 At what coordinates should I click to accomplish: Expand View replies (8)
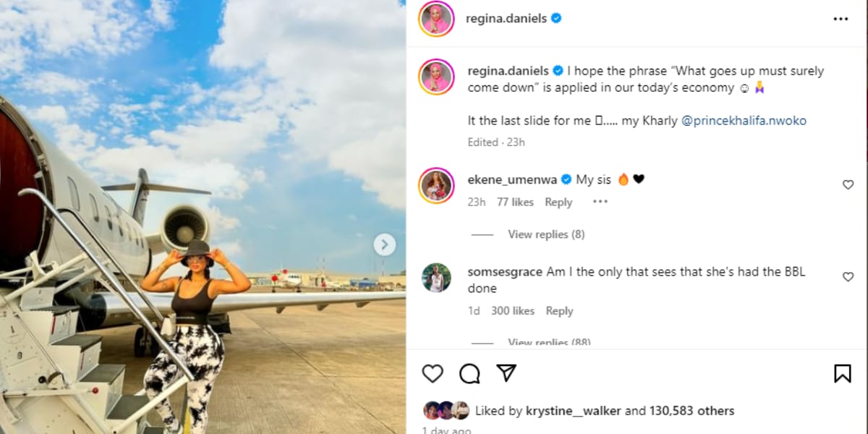[546, 234]
